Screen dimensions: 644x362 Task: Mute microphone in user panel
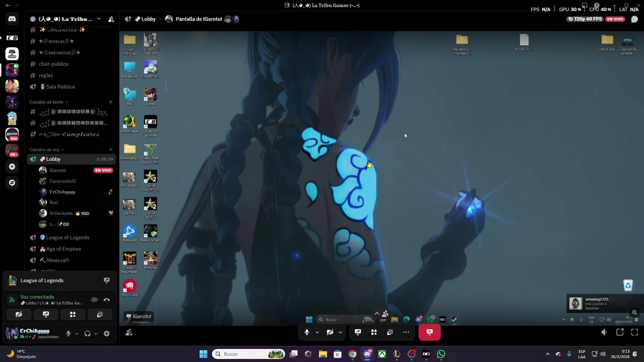[68, 333]
